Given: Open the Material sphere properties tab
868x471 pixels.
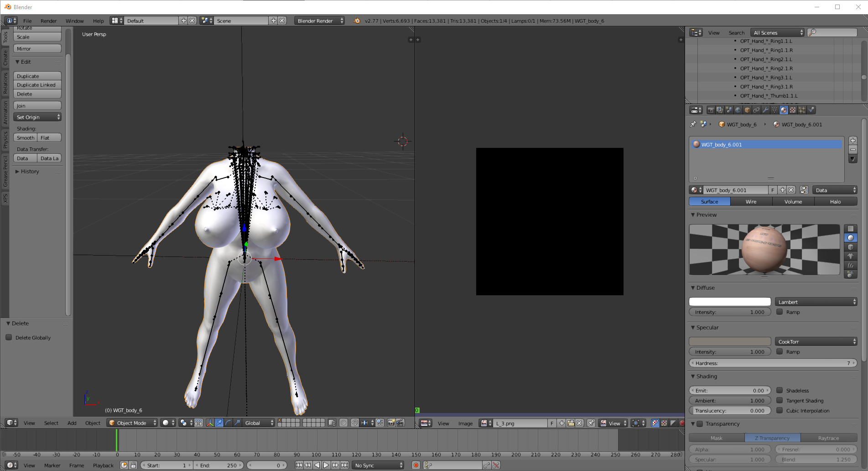Looking at the screenshot, I should coord(784,110).
